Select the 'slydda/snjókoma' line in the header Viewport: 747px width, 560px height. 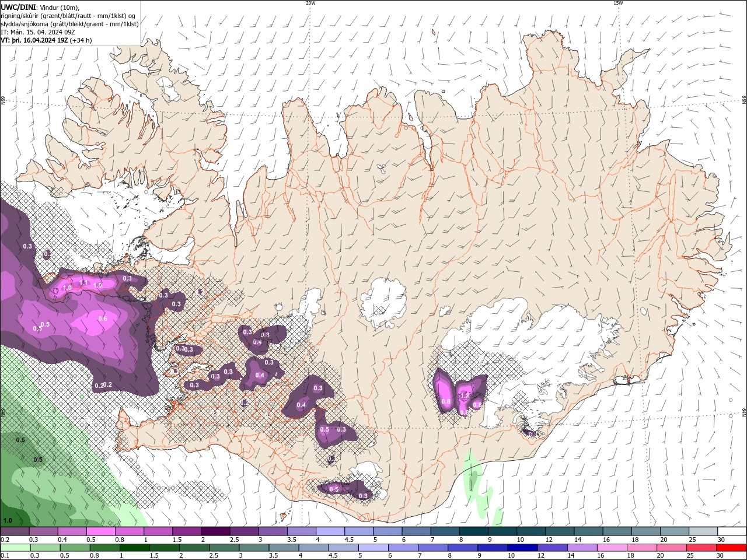coord(69,24)
